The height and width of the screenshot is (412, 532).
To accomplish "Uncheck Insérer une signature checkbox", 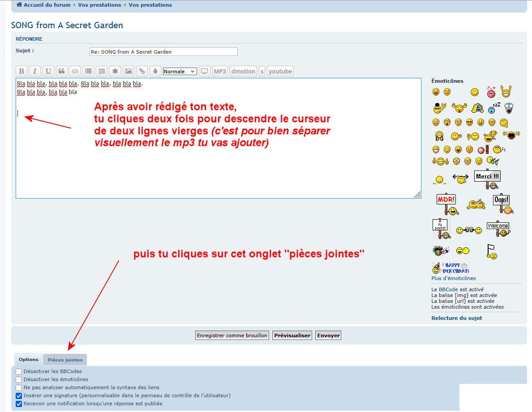I will tap(19, 395).
